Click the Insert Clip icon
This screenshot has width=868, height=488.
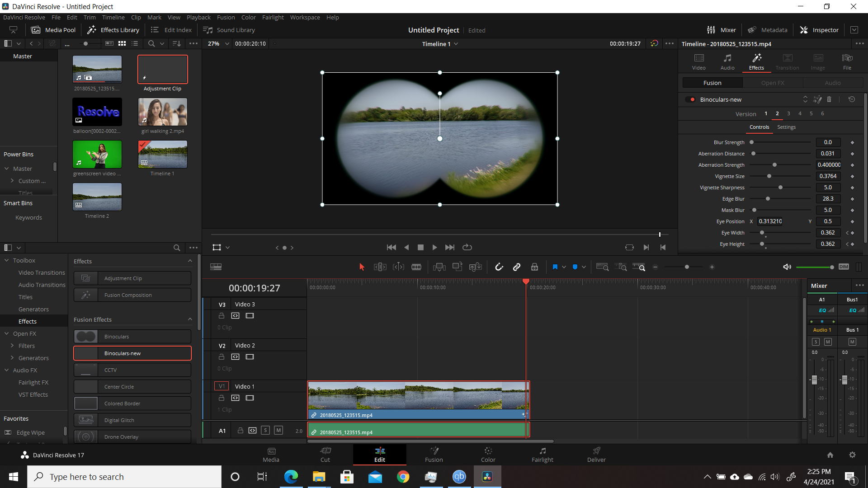tap(439, 267)
